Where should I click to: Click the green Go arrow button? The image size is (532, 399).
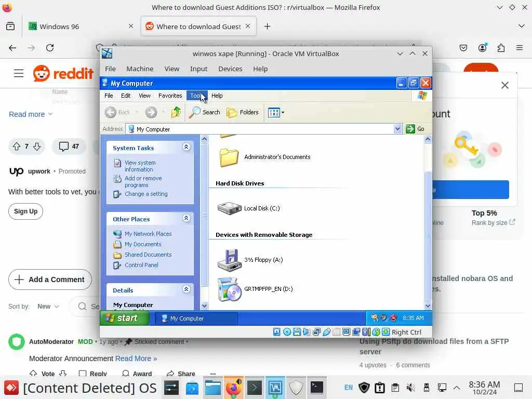pos(410,129)
